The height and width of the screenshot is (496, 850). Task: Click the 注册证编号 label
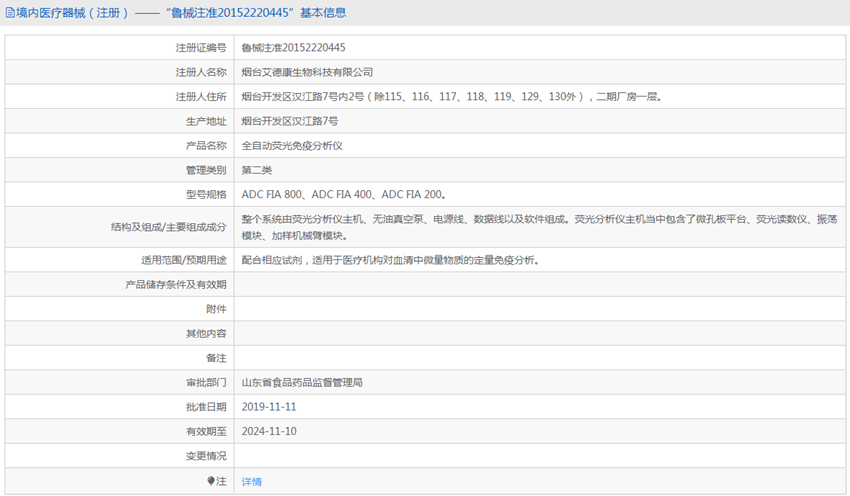pos(201,48)
